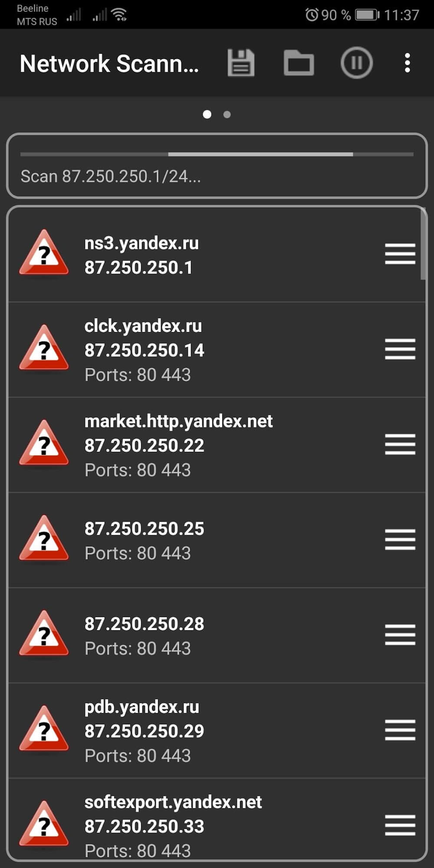The image size is (434, 868).
Task: Open saved scans with the folder icon
Action: (x=299, y=63)
